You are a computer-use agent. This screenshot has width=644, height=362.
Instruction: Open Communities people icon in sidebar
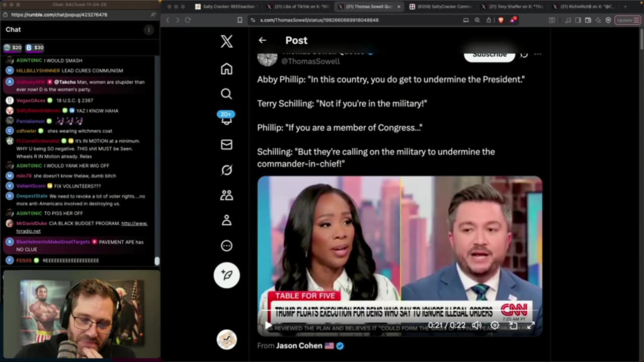tap(226, 195)
